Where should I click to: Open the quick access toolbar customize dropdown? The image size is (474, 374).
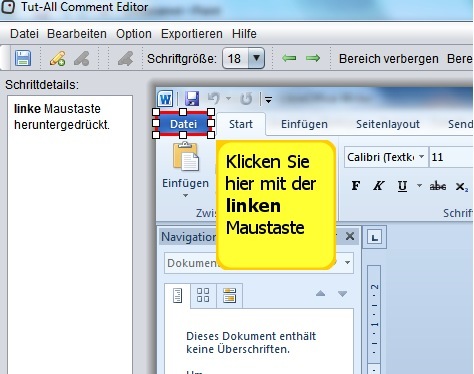tap(268, 99)
